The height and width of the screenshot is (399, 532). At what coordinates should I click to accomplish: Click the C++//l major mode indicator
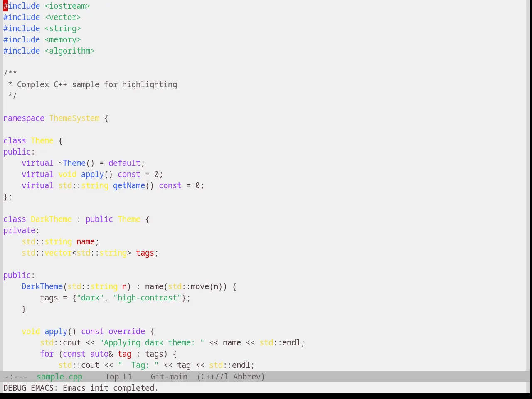click(213, 377)
